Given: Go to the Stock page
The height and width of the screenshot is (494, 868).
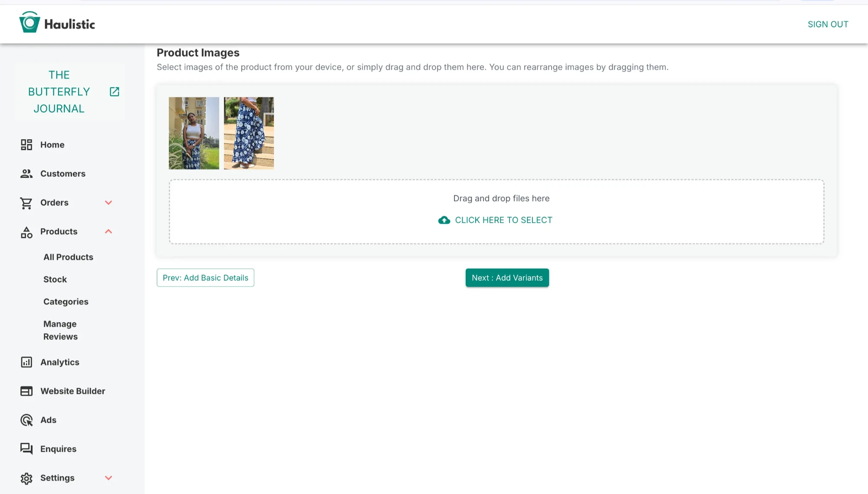Looking at the screenshot, I should click(x=55, y=280).
